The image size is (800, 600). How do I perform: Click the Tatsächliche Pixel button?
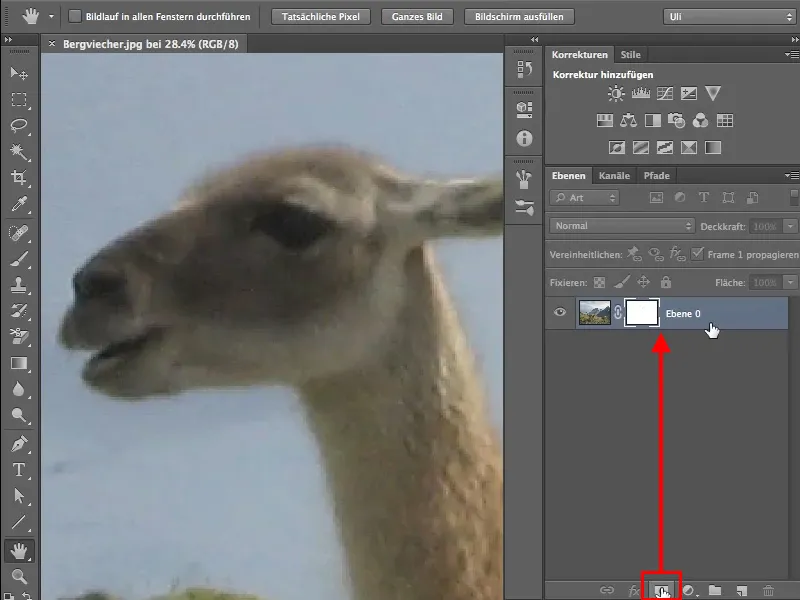[320, 17]
